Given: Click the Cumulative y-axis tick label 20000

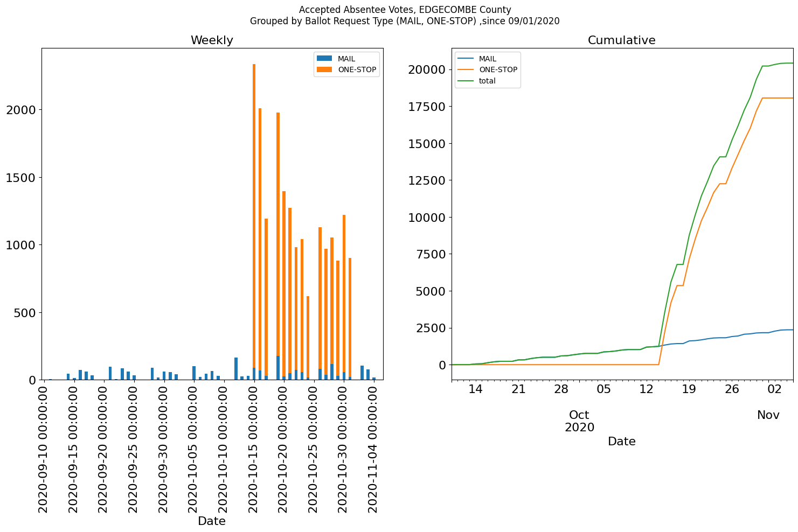Looking at the screenshot, I should coord(427,70).
